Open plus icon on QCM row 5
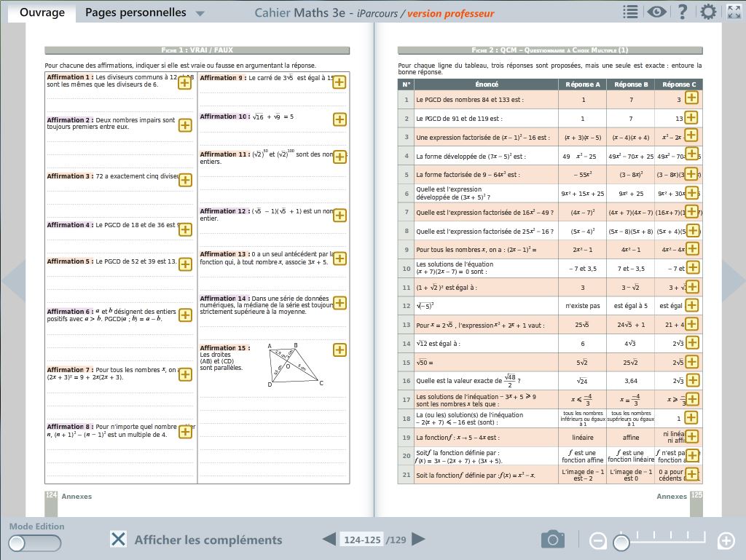 [x=691, y=173]
